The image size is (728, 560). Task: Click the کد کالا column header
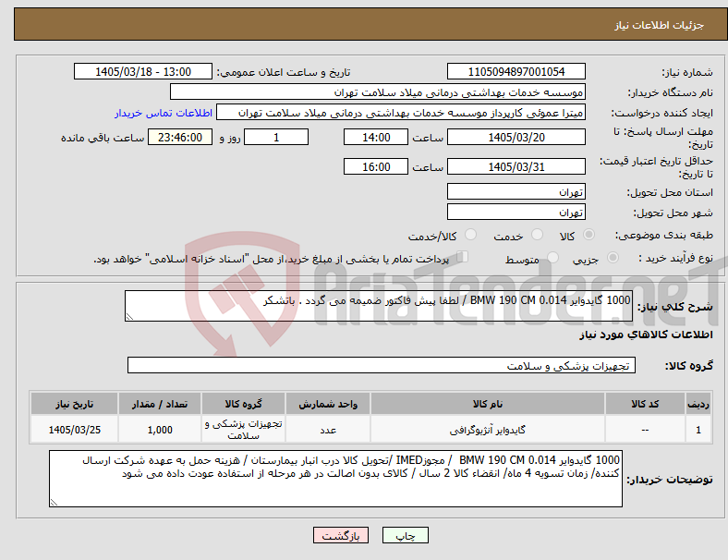(645, 404)
